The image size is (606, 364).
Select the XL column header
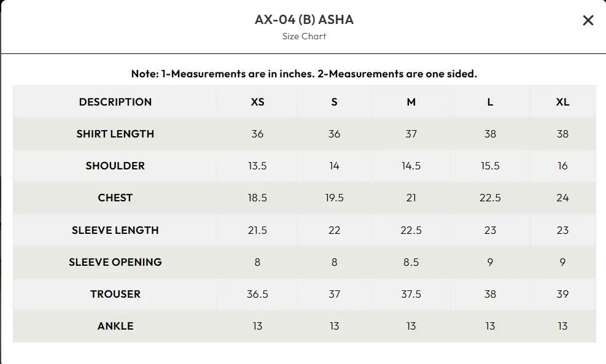click(562, 101)
